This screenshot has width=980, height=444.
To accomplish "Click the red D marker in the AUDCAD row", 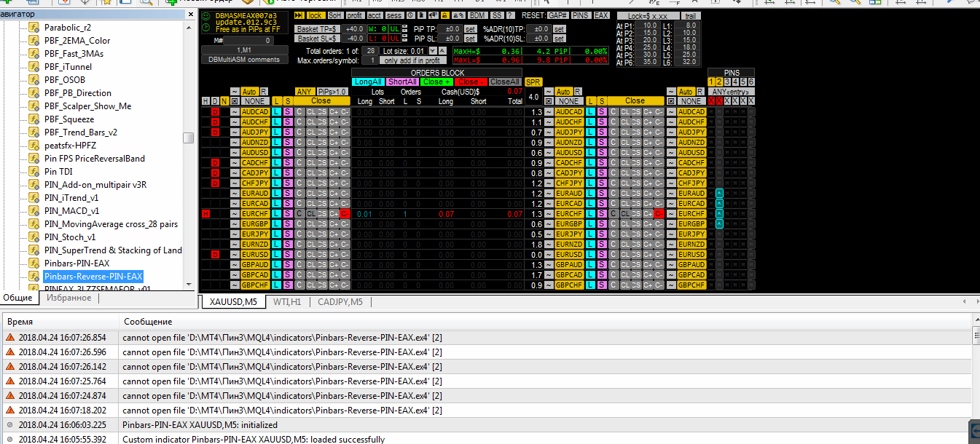I will point(215,112).
